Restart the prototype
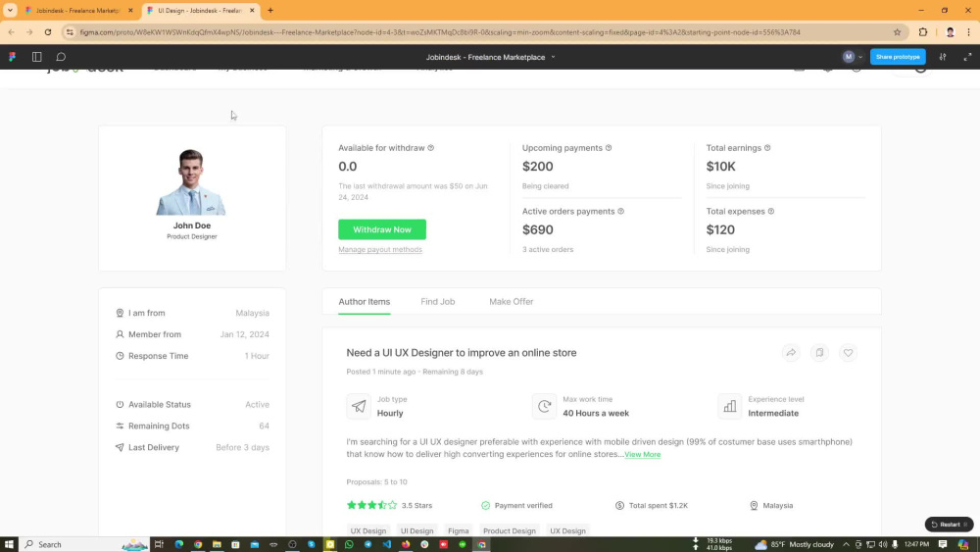 click(949, 525)
